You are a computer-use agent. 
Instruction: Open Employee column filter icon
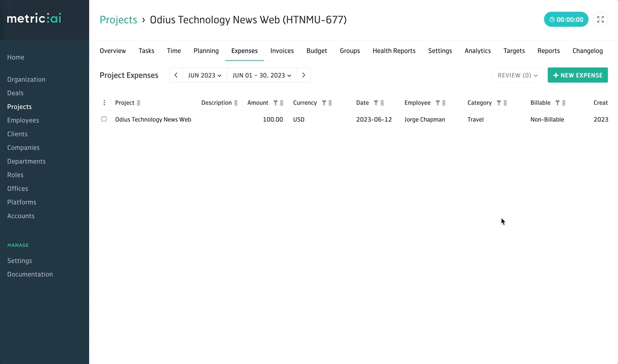437,103
